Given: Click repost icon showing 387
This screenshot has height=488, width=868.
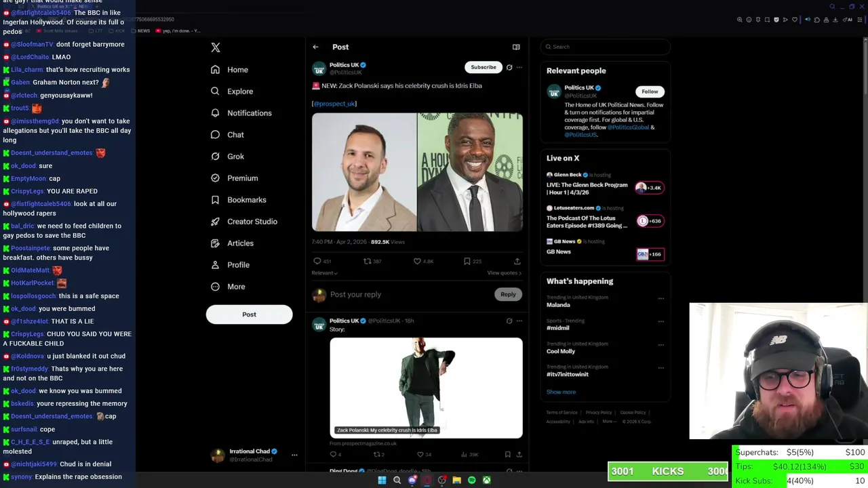Looking at the screenshot, I should [367, 261].
